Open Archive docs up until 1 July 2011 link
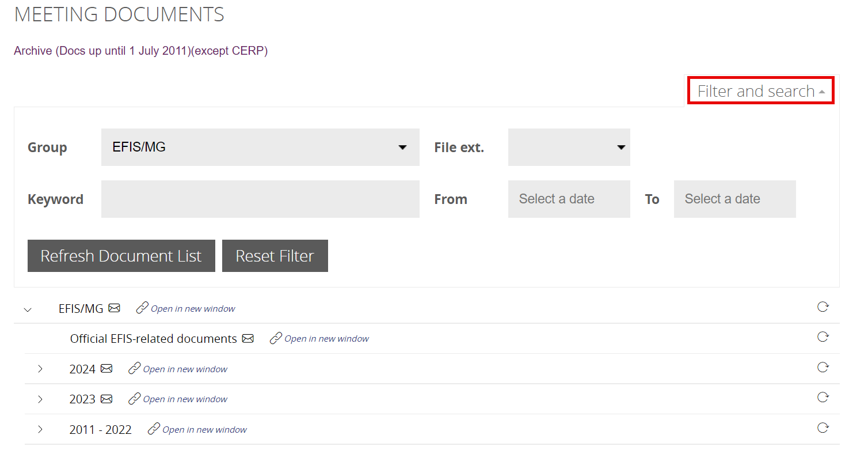The width and height of the screenshot is (868, 469). coord(141,51)
